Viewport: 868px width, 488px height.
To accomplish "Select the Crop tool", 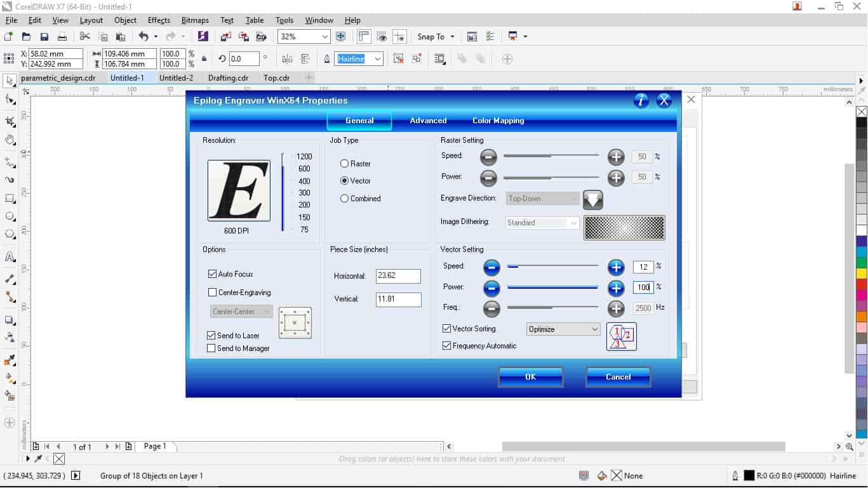I will click(x=10, y=121).
